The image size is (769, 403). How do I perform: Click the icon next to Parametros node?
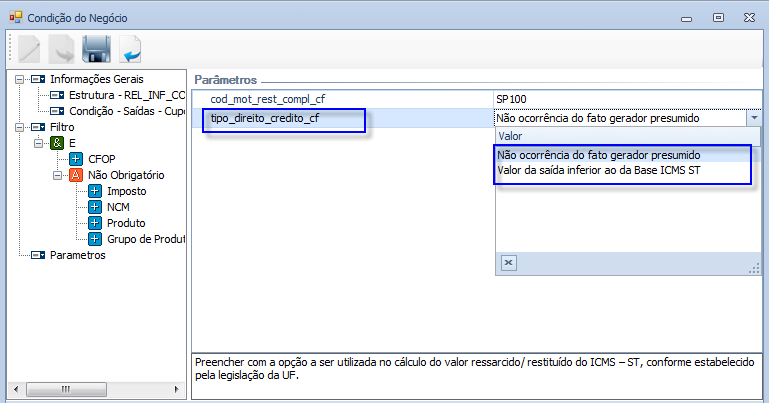(x=38, y=255)
